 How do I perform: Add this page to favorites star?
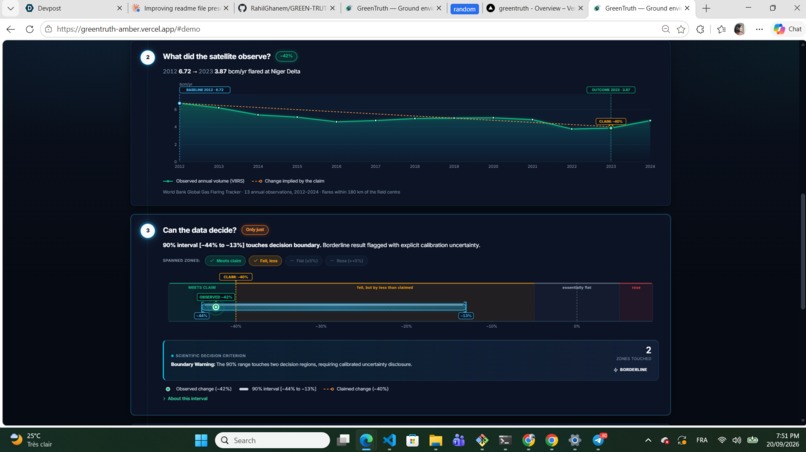pyautogui.click(x=681, y=29)
